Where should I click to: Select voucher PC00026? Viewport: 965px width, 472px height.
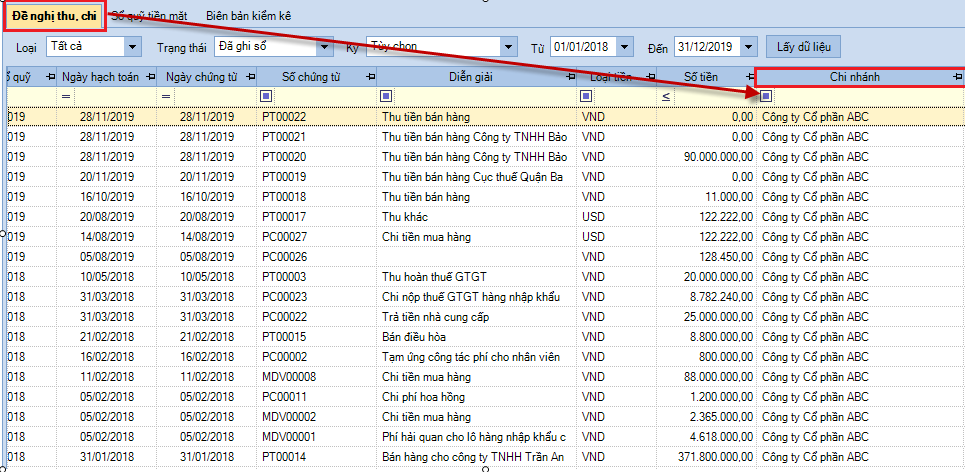coord(284,257)
